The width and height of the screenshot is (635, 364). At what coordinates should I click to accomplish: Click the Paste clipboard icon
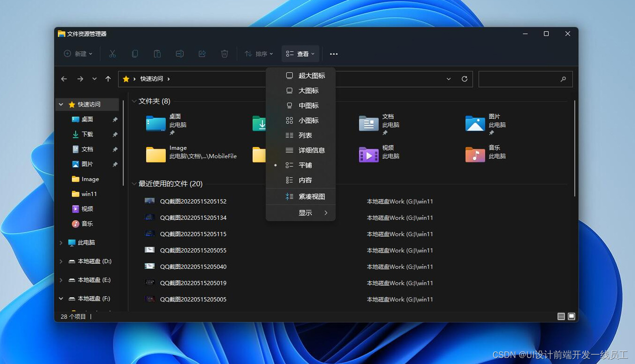coord(157,54)
